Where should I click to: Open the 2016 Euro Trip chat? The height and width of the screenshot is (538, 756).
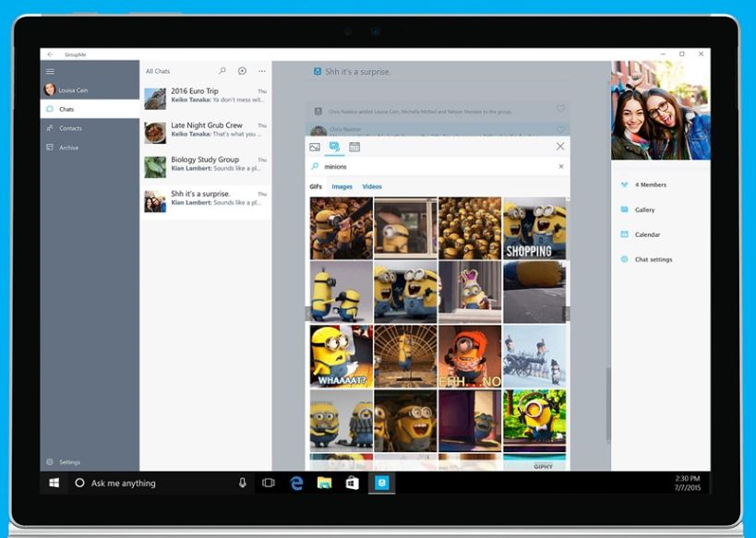coord(206,99)
